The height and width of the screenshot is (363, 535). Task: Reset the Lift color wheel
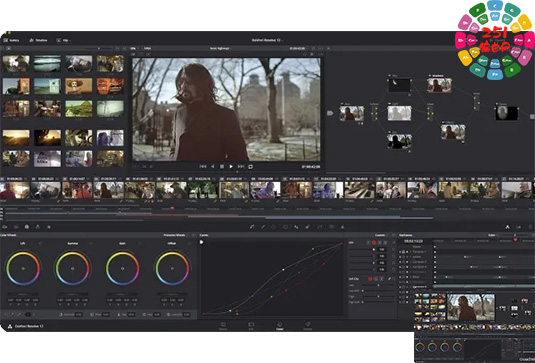(x=40, y=244)
